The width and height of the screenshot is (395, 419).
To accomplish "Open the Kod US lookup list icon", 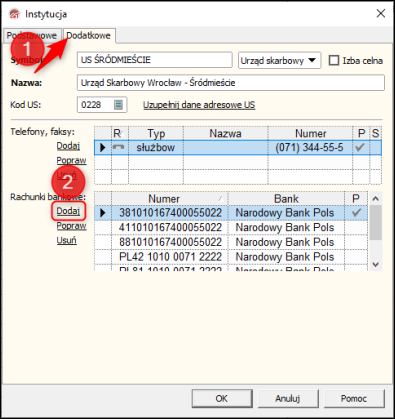I will 118,105.
